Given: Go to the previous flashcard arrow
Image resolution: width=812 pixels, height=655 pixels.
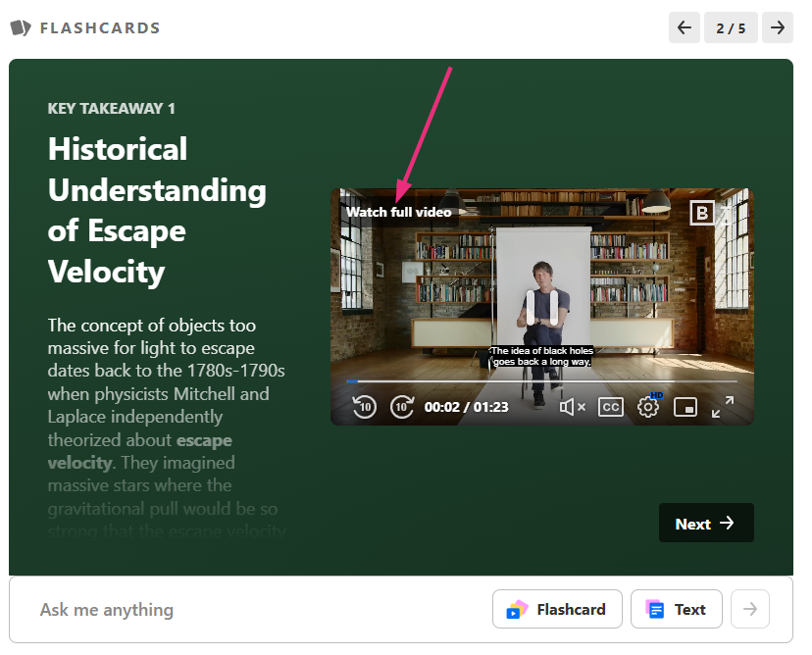Looking at the screenshot, I should coord(685,27).
